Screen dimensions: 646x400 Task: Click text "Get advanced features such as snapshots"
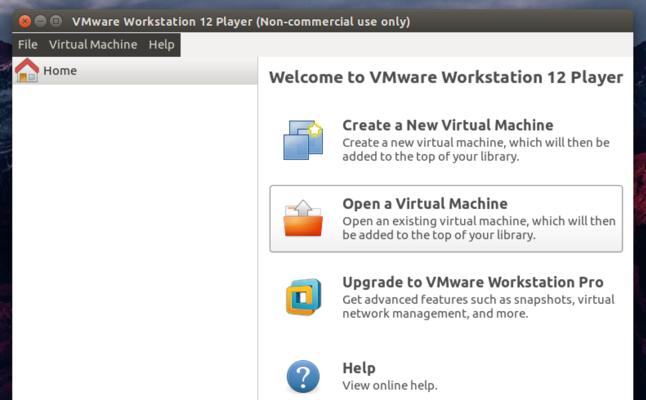(457, 299)
